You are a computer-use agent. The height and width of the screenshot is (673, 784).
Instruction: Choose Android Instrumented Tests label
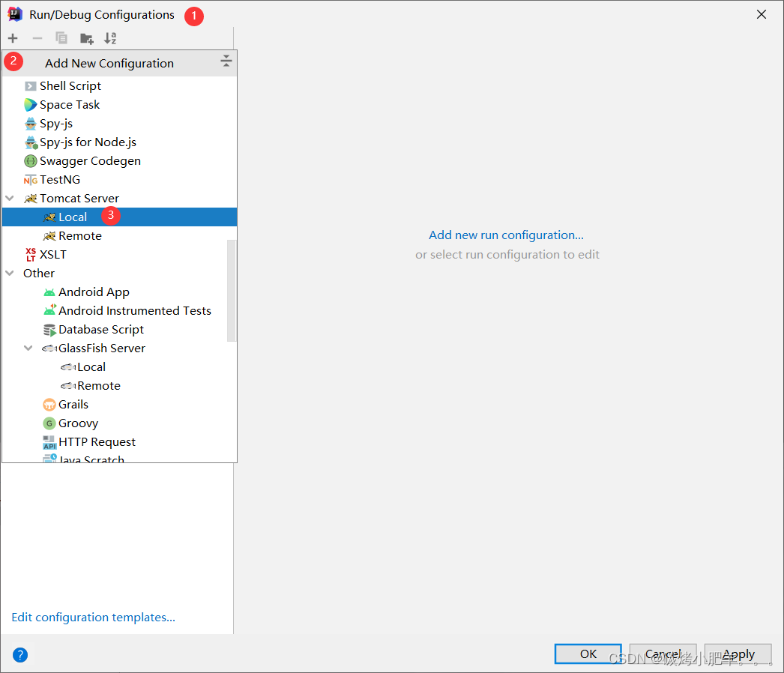click(x=135, y=311)
